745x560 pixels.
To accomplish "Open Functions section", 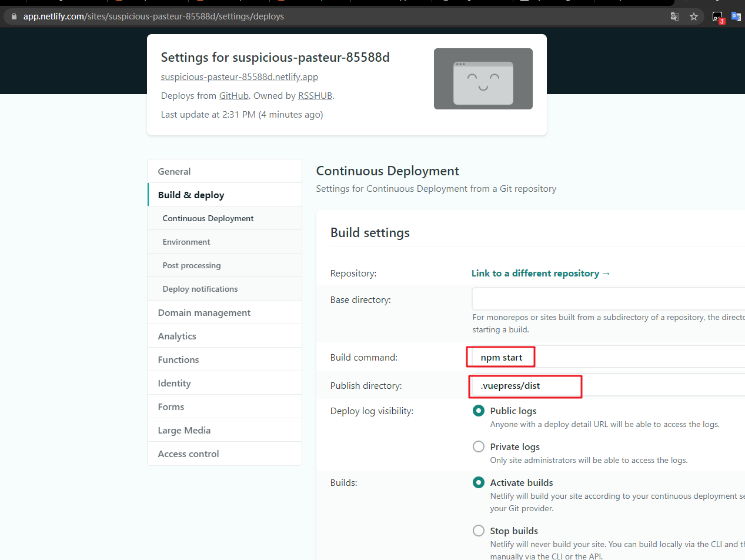I will tap(225, 359).
